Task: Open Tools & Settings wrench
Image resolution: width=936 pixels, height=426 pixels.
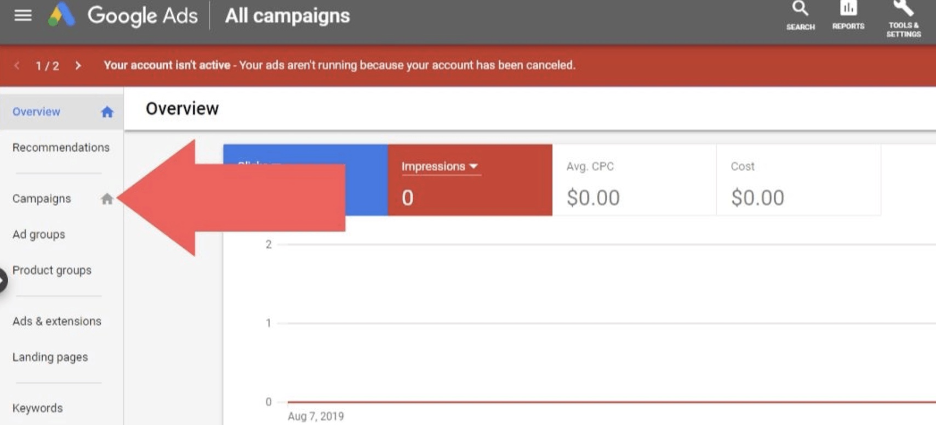Action: 903,14
